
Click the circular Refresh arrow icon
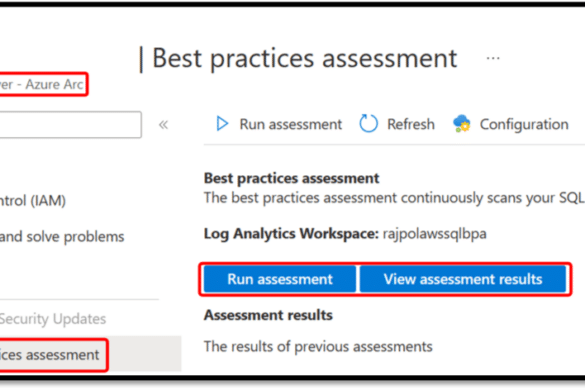click(369, 124)
